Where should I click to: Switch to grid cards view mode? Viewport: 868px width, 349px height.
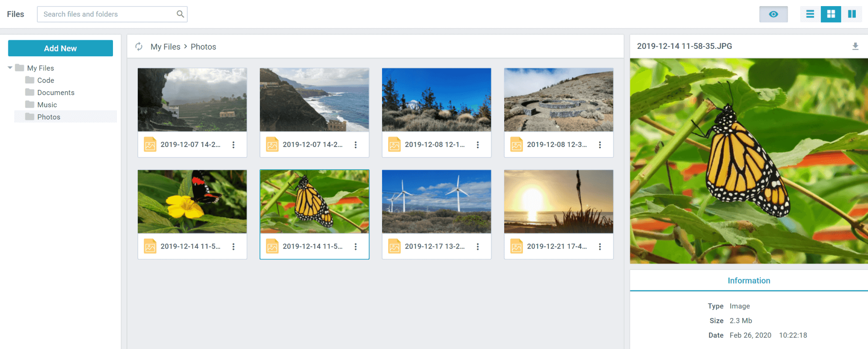[x=830, y=14]
